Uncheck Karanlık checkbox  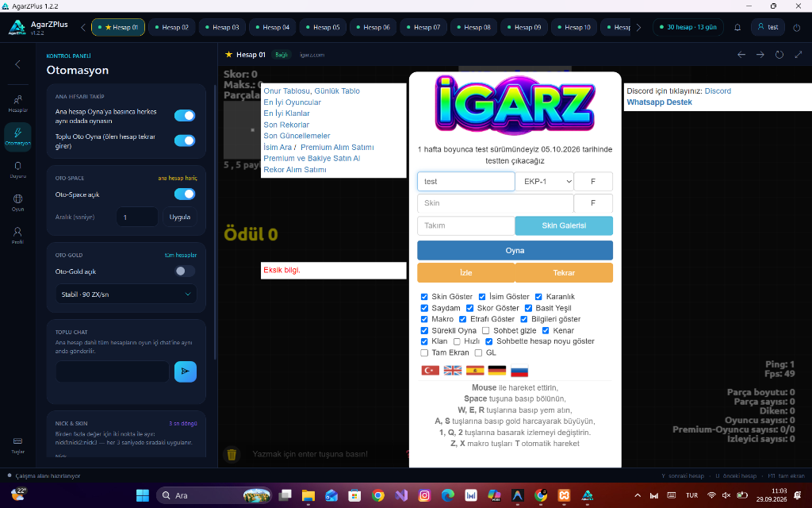tap(538, 297)
